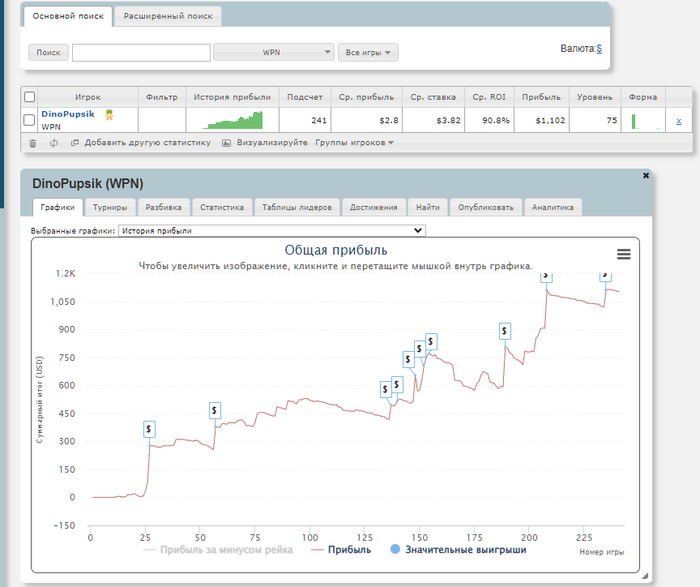Click the trash delete icon below the table
The image size is (700, 587).
[x=33, y=143]
